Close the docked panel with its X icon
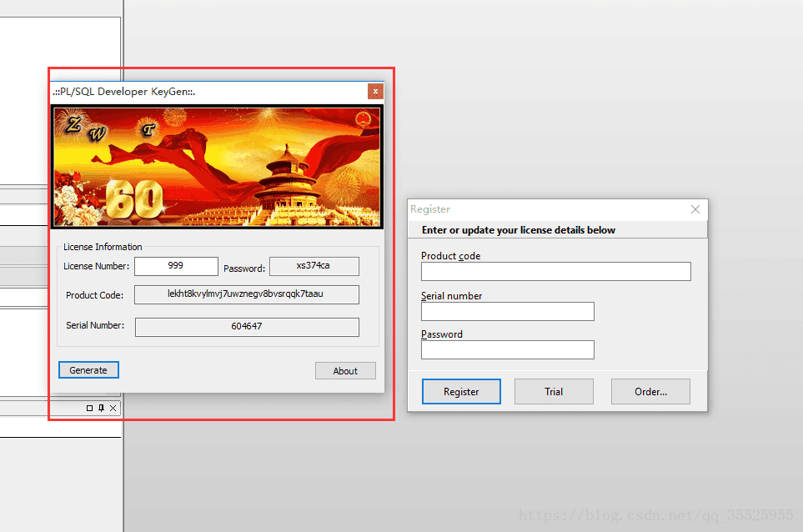Screen dimensions: 803x532 coord(113,408)
